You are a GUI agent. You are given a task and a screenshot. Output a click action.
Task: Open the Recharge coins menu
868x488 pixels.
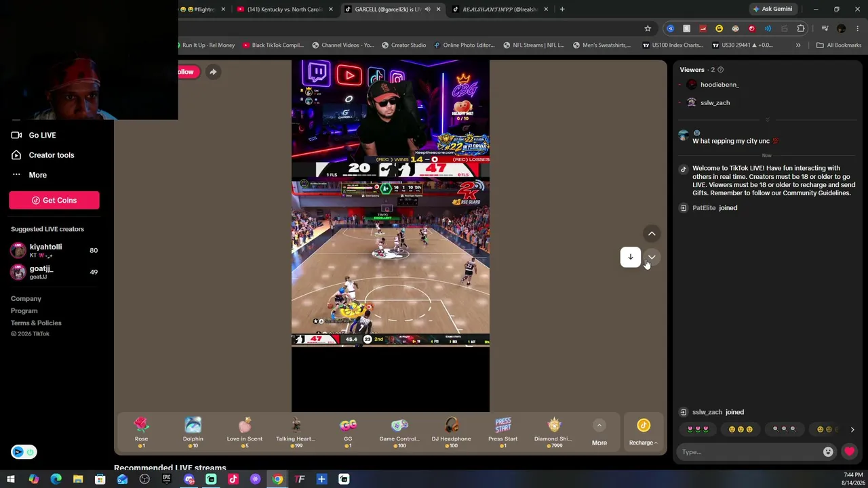[x=643, y=432]
